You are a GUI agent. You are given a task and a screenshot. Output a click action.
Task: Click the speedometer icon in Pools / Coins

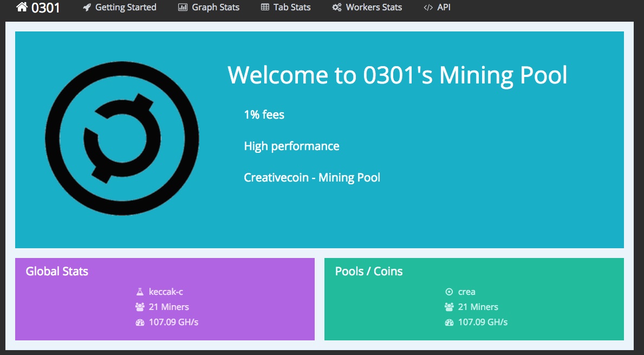[449, 322]
